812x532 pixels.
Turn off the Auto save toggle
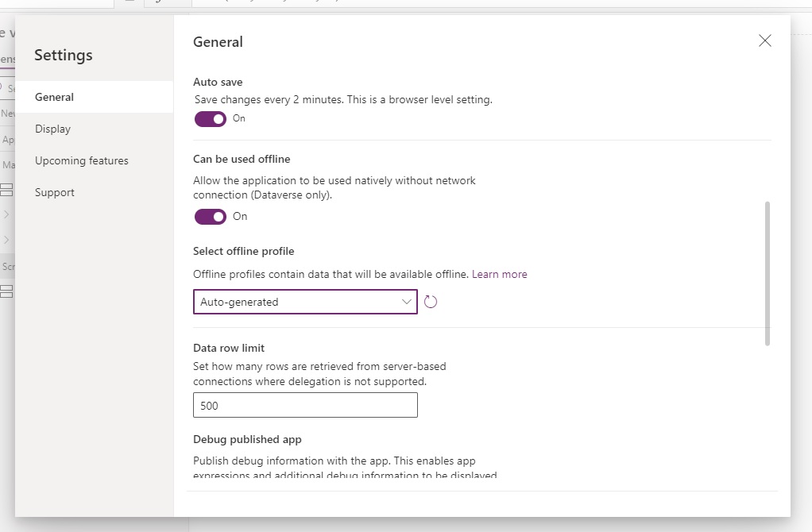tap(211, 119)
